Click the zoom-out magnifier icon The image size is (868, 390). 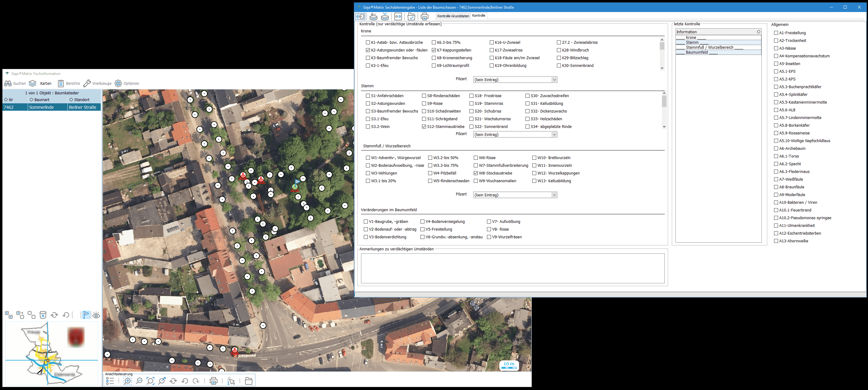139,381
